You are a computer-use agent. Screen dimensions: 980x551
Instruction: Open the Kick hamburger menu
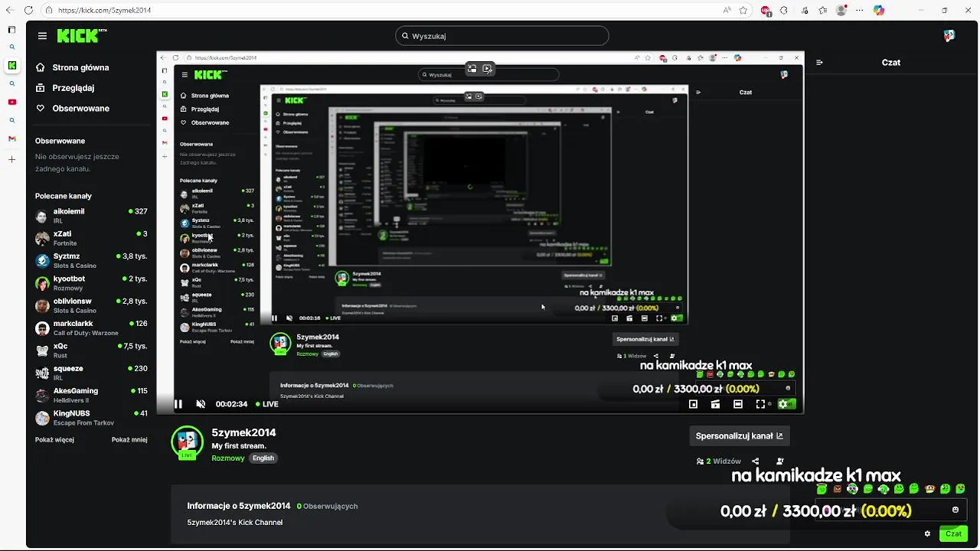click(x=42, y=36)
